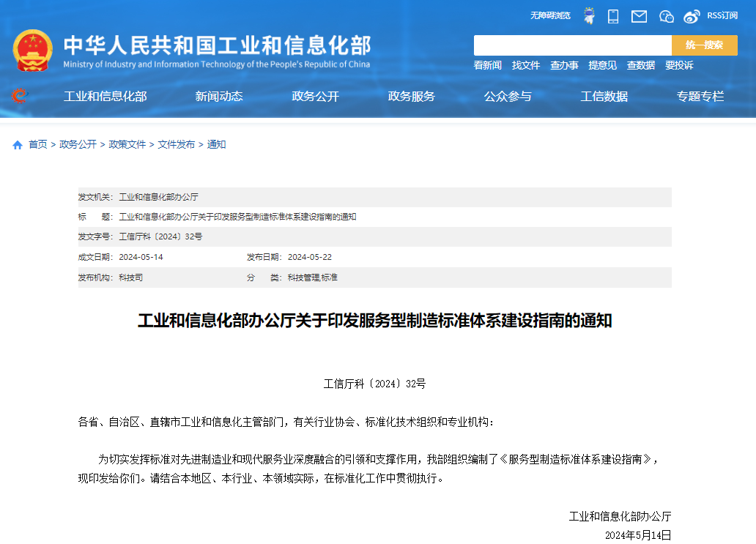Open the 公众参与 menu item
Image resolution: width=756 pixels, height=544 pixels.
508,97
